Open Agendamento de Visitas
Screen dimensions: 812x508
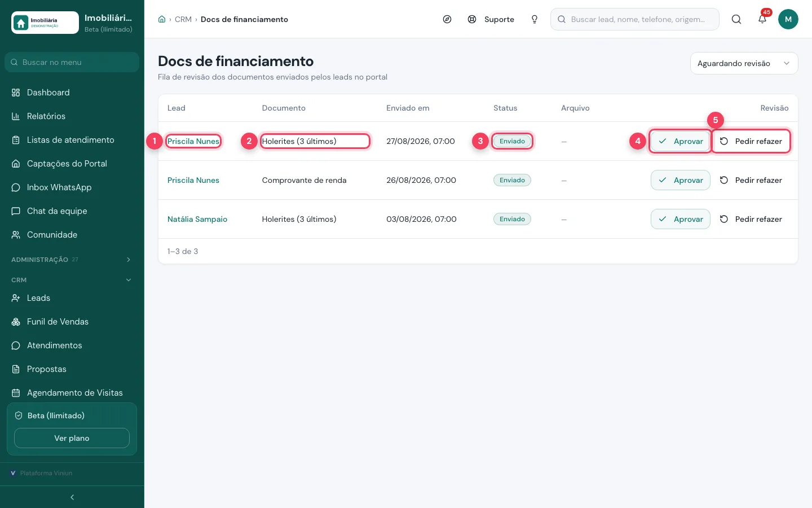tap(72, 393)
